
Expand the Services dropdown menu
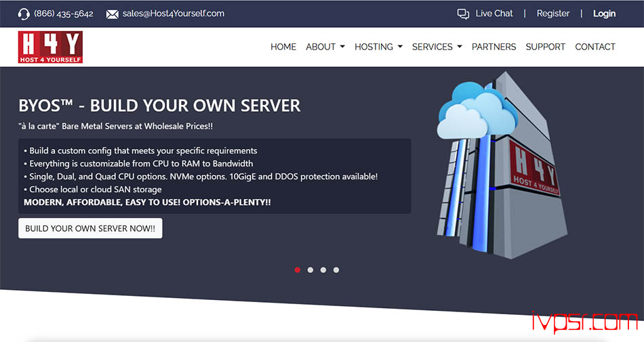point(437,47)
